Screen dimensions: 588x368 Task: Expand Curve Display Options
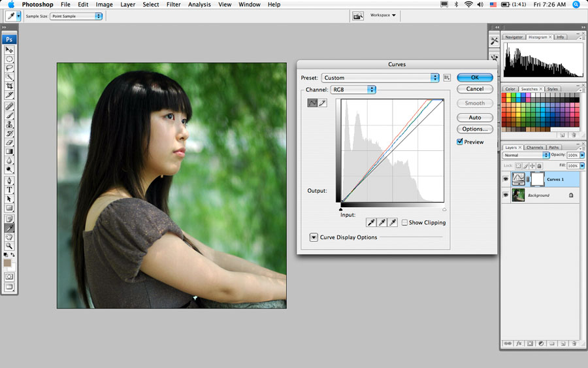point(314,237)
